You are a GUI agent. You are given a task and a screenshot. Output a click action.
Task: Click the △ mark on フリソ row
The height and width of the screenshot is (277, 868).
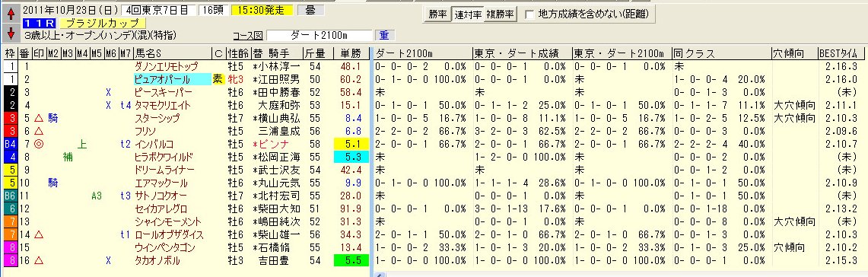(x=38, y=132)
